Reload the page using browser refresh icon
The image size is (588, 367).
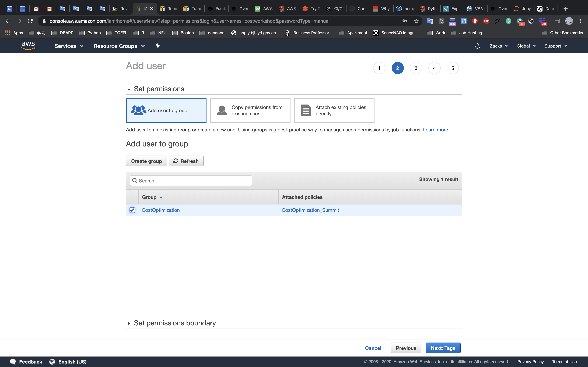pos(30,21)
